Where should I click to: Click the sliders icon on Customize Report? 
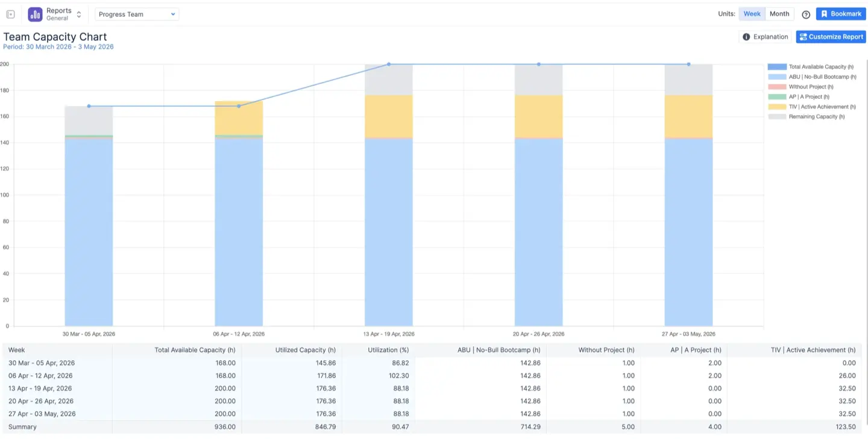(804, 37)
